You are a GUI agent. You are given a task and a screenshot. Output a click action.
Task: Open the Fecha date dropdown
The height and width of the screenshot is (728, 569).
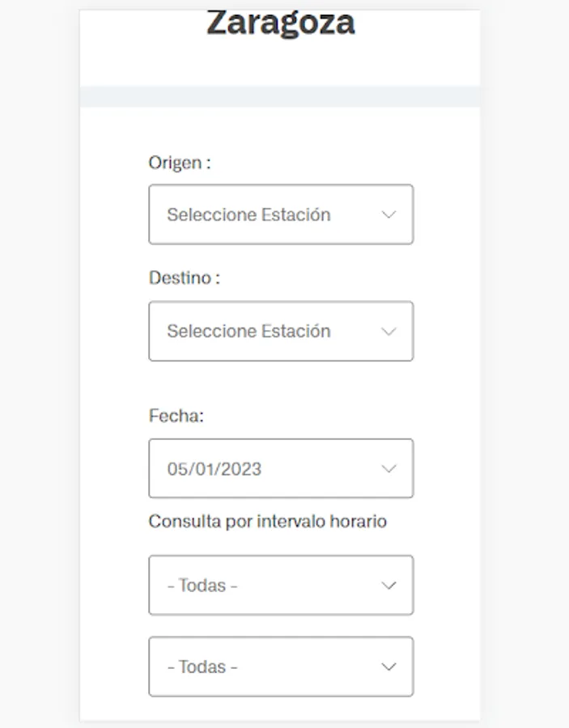click(281, 468)
